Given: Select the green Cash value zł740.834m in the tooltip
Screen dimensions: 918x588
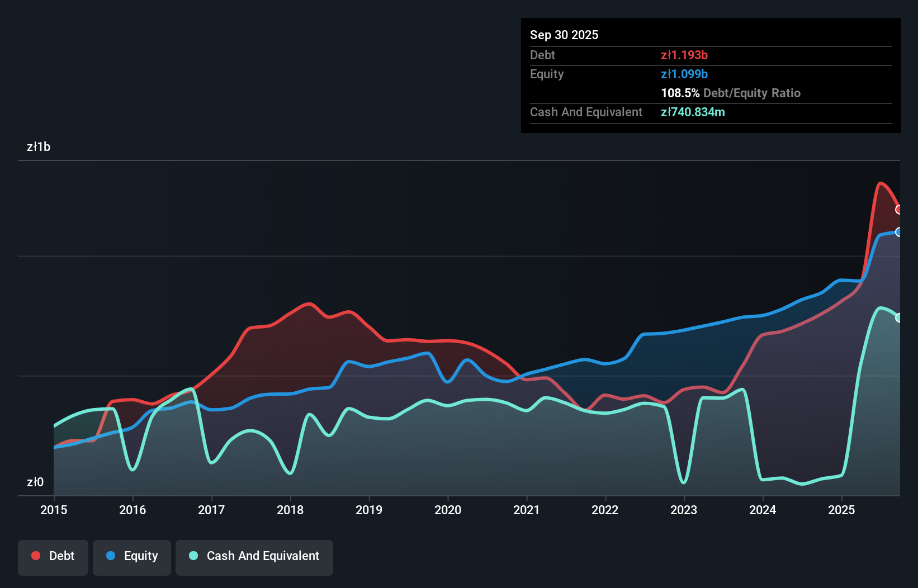Looking at the screenshot, I should coord(693,112).
